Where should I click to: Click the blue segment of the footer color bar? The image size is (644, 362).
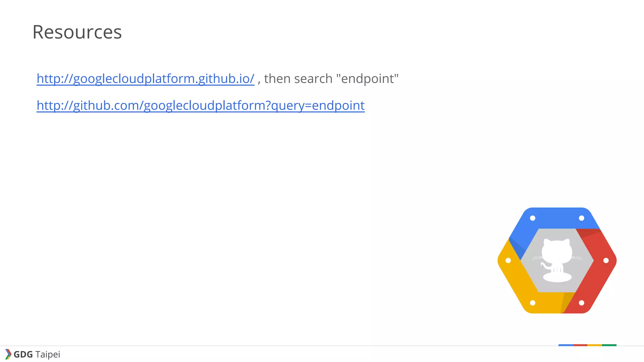566,345
